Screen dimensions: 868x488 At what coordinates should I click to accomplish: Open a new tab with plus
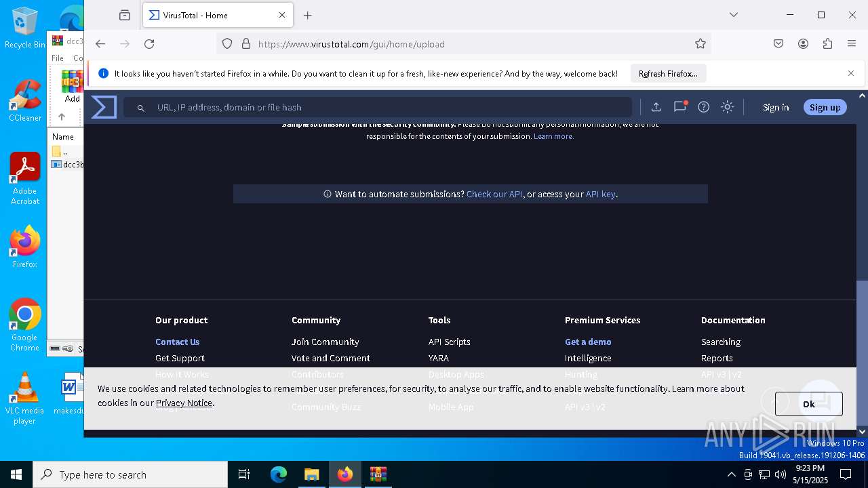(308, 15)
